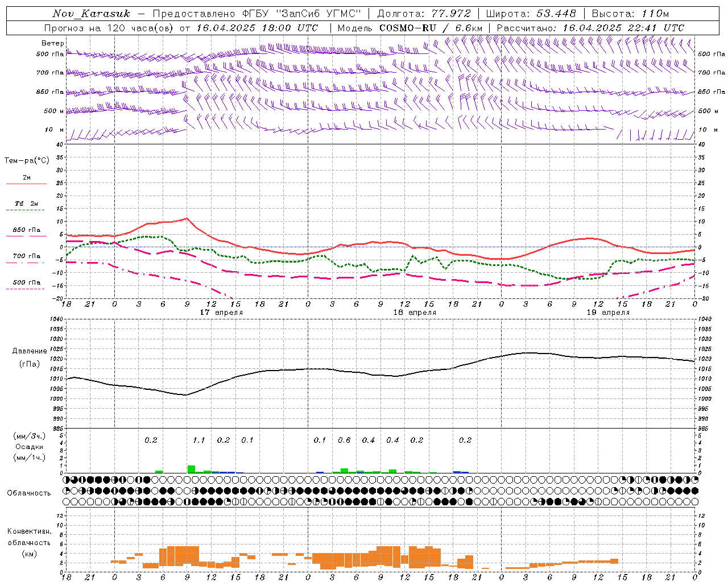Click the 'Td 2м' dew point legend entry
728x582 pixels.
click(26, 203)
